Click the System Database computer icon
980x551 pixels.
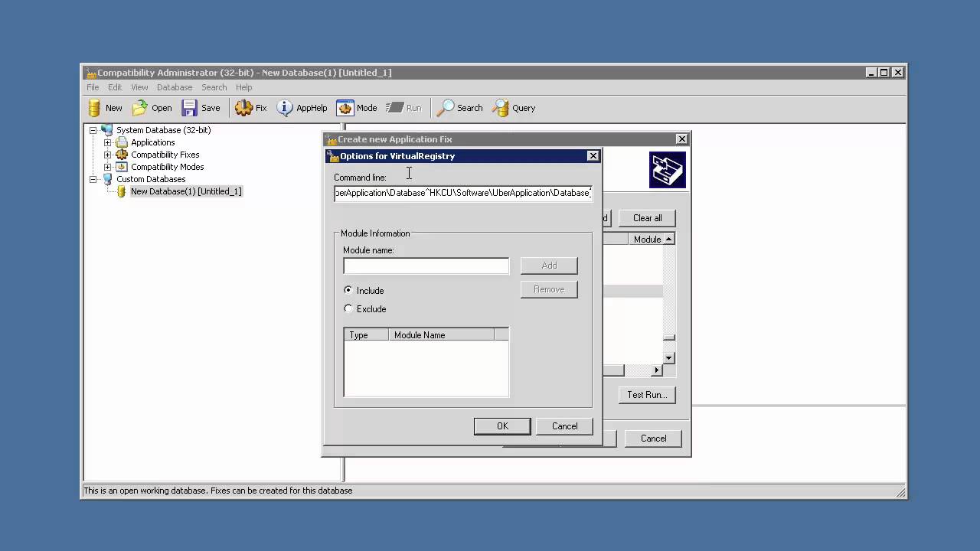coord(107,130)
